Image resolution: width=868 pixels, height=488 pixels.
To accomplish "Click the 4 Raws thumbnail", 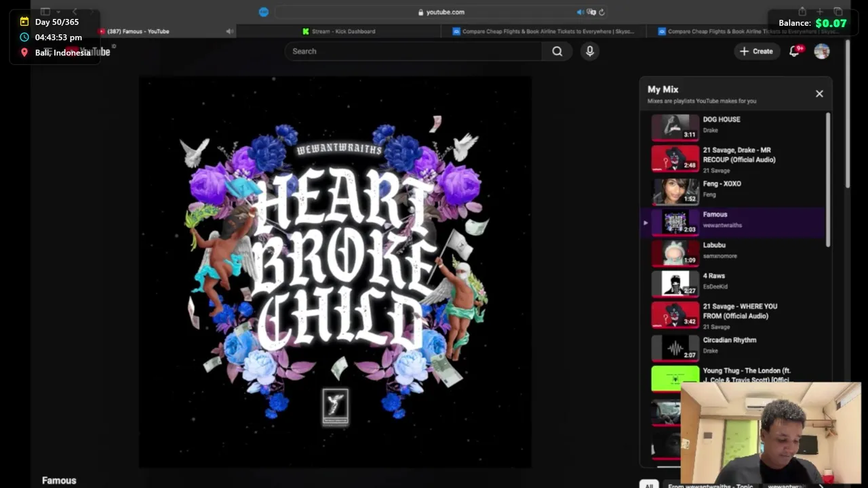I will 675,284.
